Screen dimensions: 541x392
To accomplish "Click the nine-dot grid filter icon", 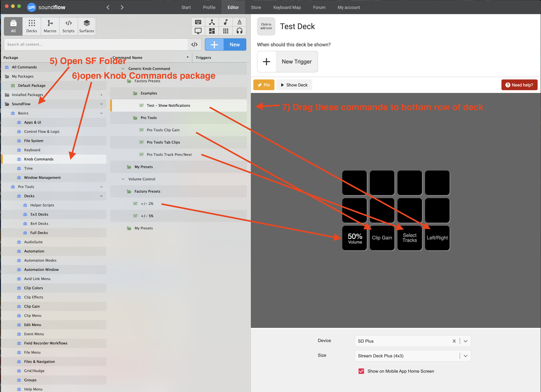I will coord(226,31).
